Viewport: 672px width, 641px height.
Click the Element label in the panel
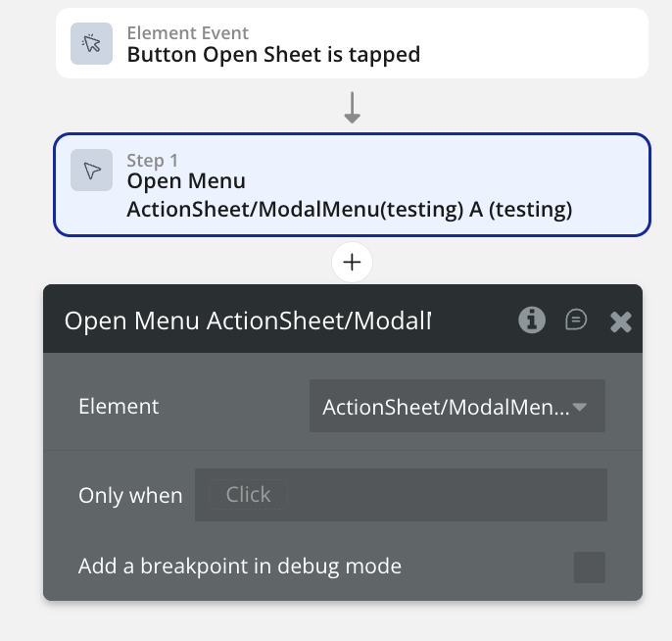(x=119, y=406)
